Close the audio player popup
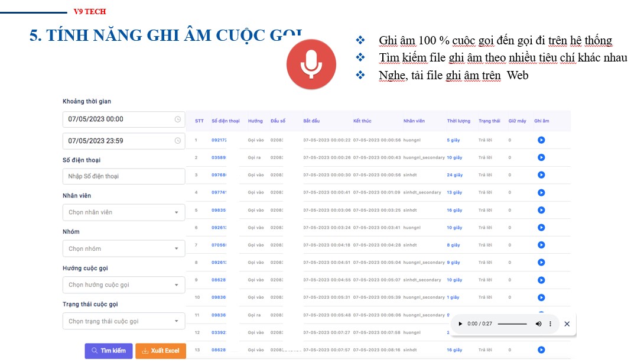The image size is (644, 362). pyautogui.click(x=567, y=324)
